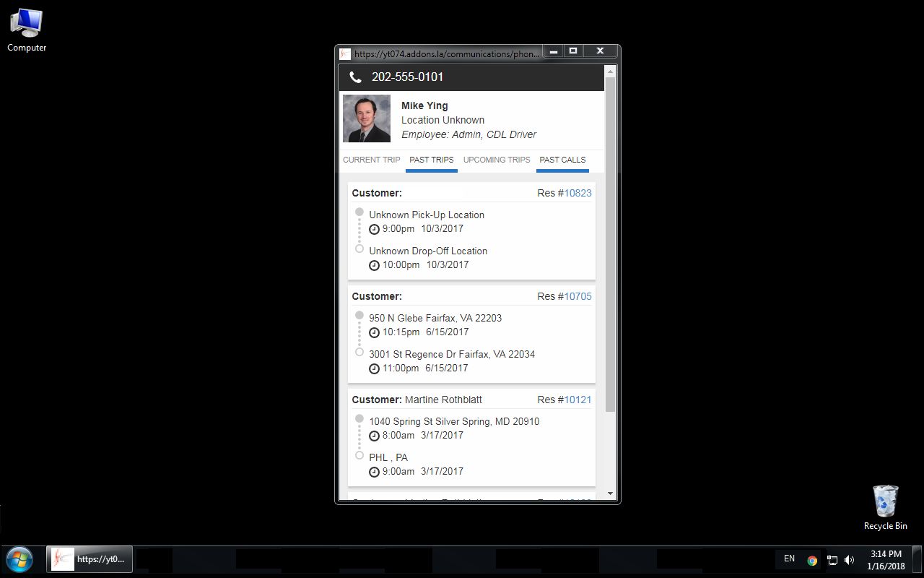Image resolution: width=924 pixels, height=578 pixels.
Task: Click the phone handset icon beside 202-555-0101
Action: pos(354,77)
